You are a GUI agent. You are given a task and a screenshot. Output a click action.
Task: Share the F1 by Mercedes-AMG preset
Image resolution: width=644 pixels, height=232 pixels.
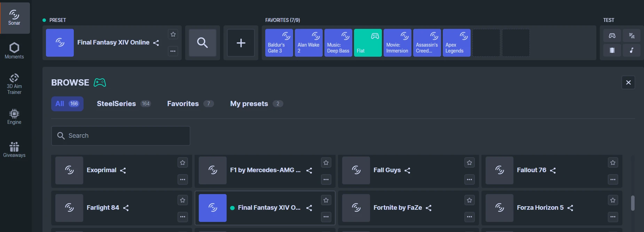[x=309, y=170]
